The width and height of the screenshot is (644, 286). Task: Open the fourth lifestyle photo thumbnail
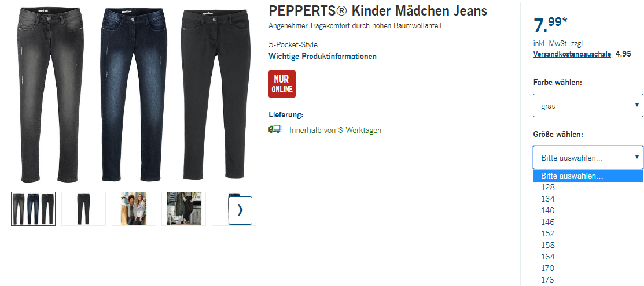183,209
